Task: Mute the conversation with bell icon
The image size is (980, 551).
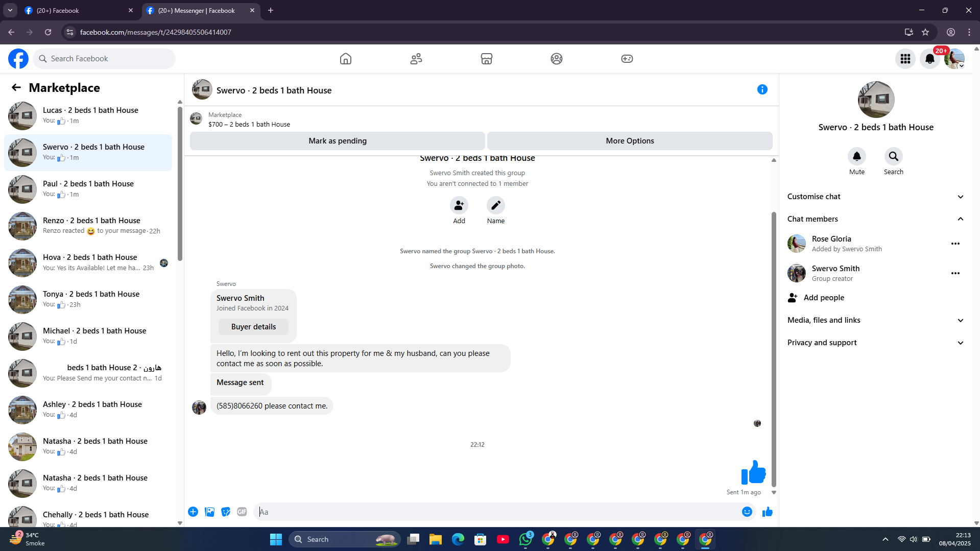Action: click(857, 156)
